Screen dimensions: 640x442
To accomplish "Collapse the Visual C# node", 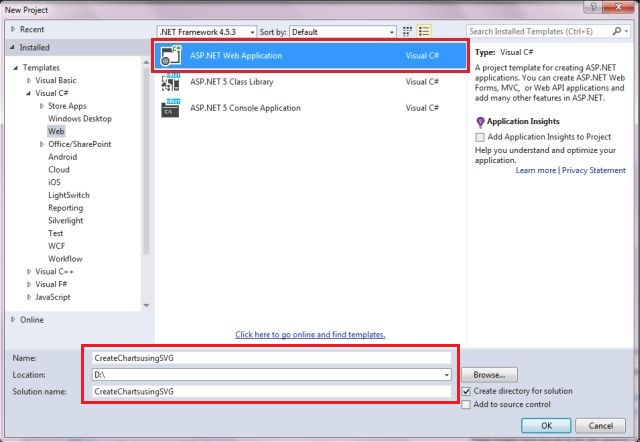I will (28, 93).
